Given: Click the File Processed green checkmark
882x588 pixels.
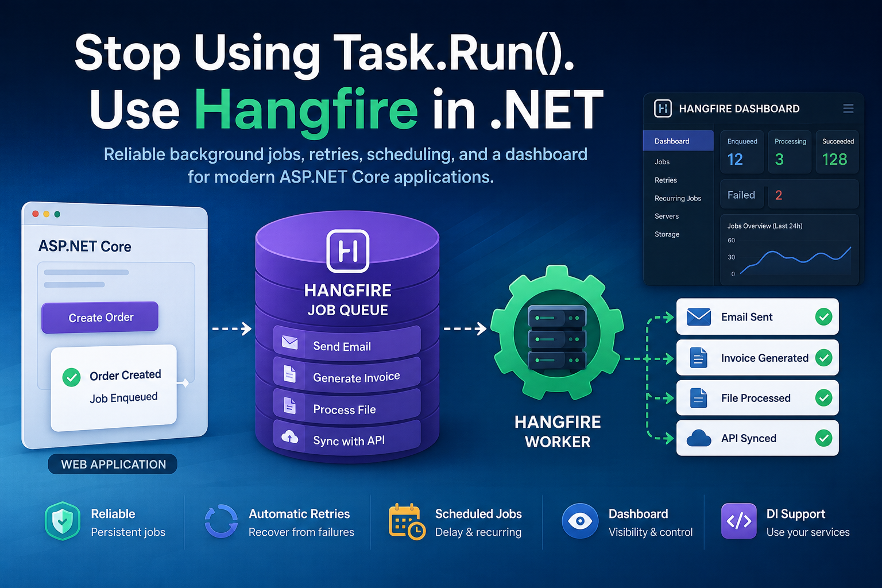Looking at the screenshot, I should [x=823, y=397].
